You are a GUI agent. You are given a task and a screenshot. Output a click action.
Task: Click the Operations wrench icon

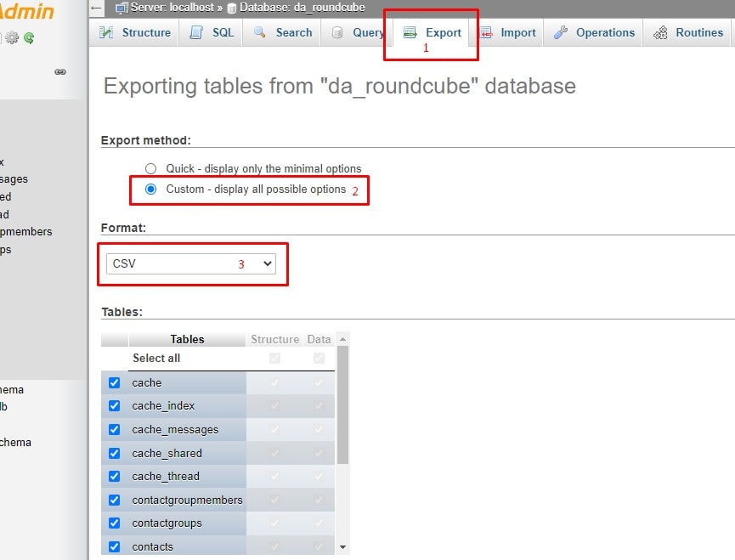560,32
